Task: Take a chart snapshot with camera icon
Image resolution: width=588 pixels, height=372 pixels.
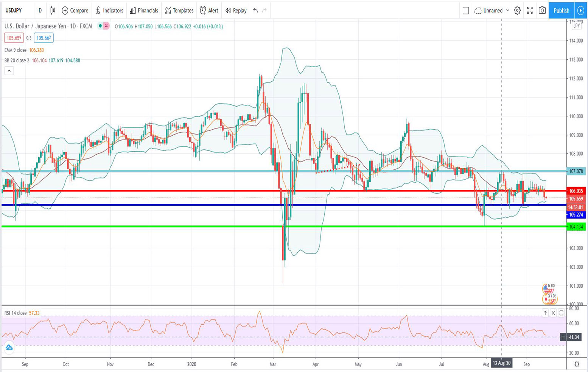Action: pos(542,11)
